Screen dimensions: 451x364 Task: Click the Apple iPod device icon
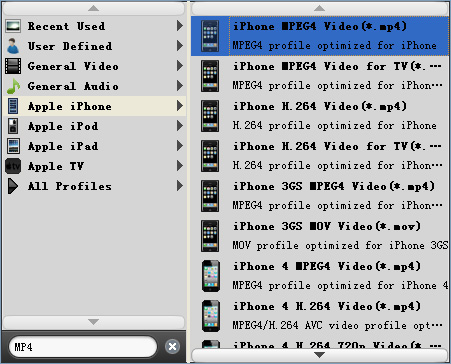pyautogui.click(x=13, y=126)
